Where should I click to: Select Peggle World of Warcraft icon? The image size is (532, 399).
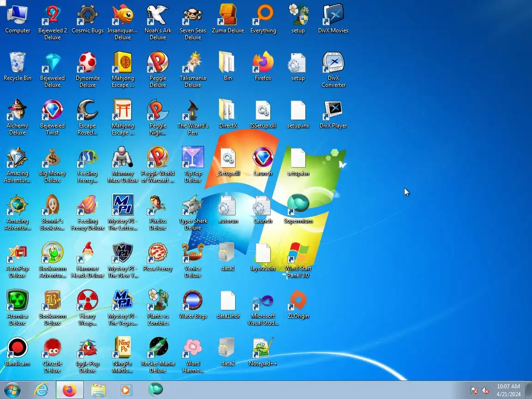[x=158, y=158]
